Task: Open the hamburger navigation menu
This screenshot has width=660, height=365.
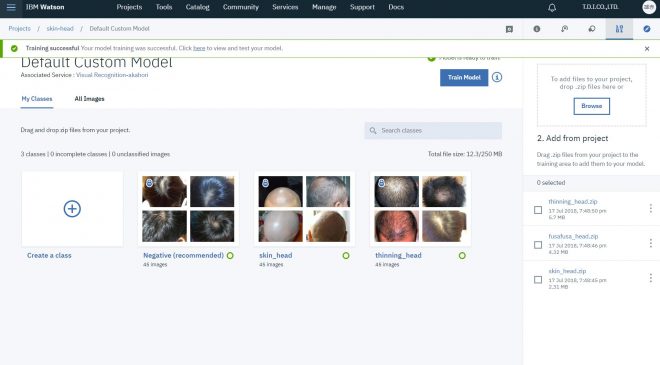Action: 11,7
